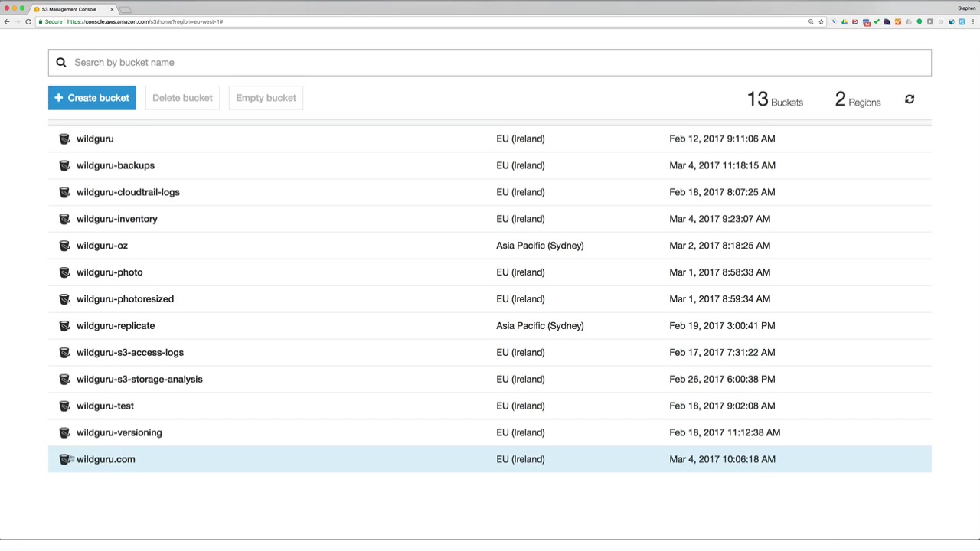Click the browser address bar URL
This screenshot has height=551, width=980.
coord(145,21)
